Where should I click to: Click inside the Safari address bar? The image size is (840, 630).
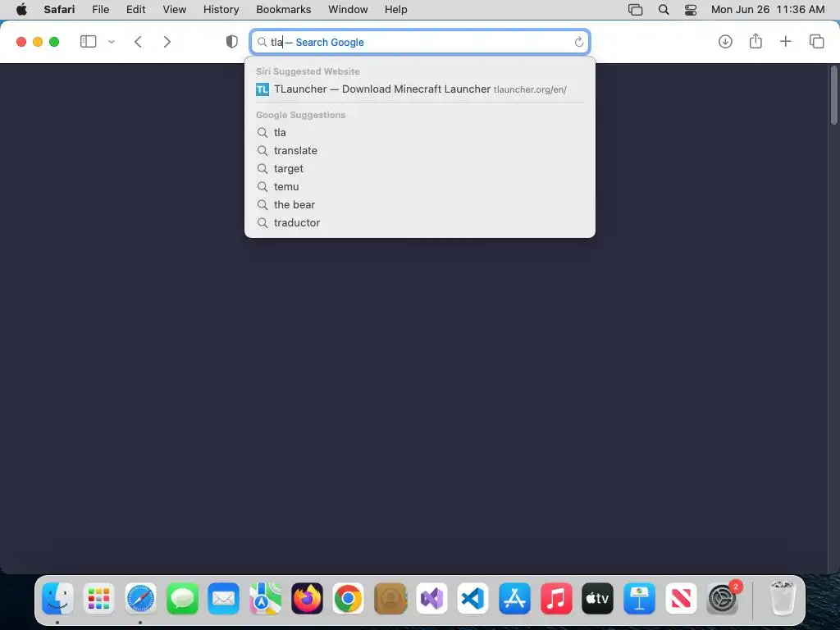click(x=420, y=42)
